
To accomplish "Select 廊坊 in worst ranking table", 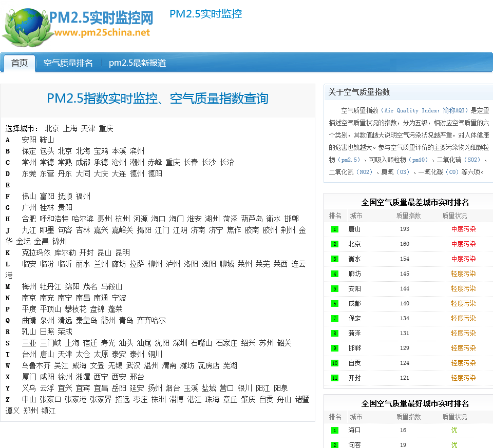I will click(x=354, y=274).
